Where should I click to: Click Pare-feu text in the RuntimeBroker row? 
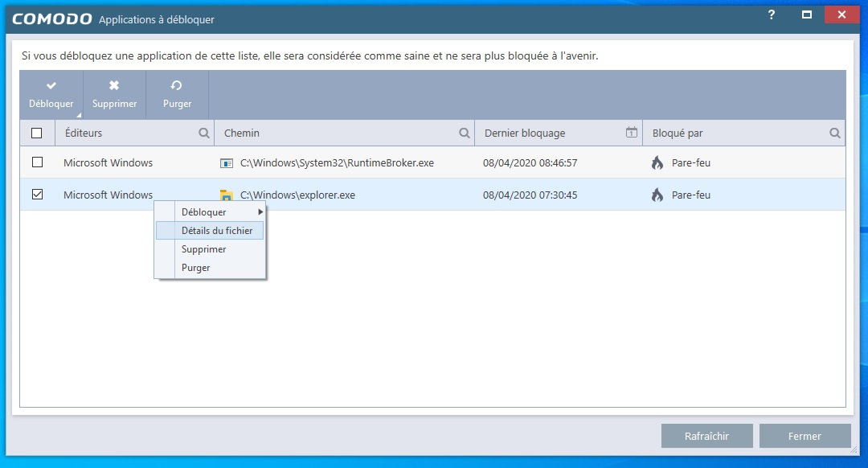tap(691, 162)
